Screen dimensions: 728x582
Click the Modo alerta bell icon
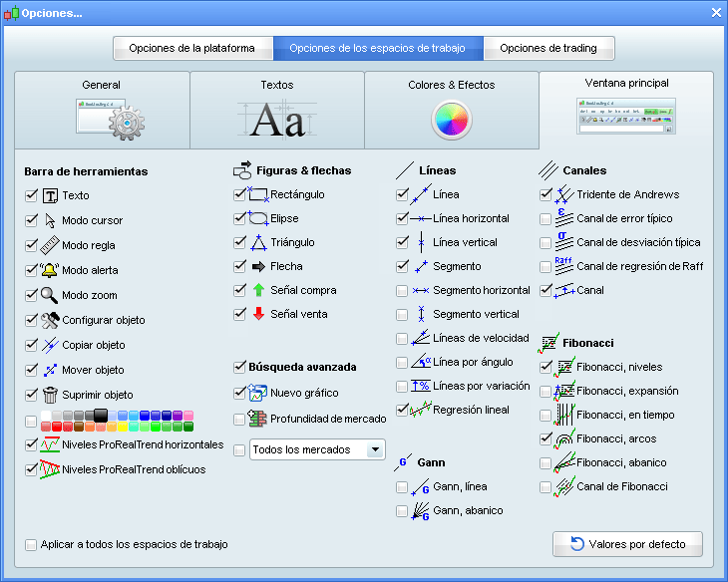click(x=50, y=270)
